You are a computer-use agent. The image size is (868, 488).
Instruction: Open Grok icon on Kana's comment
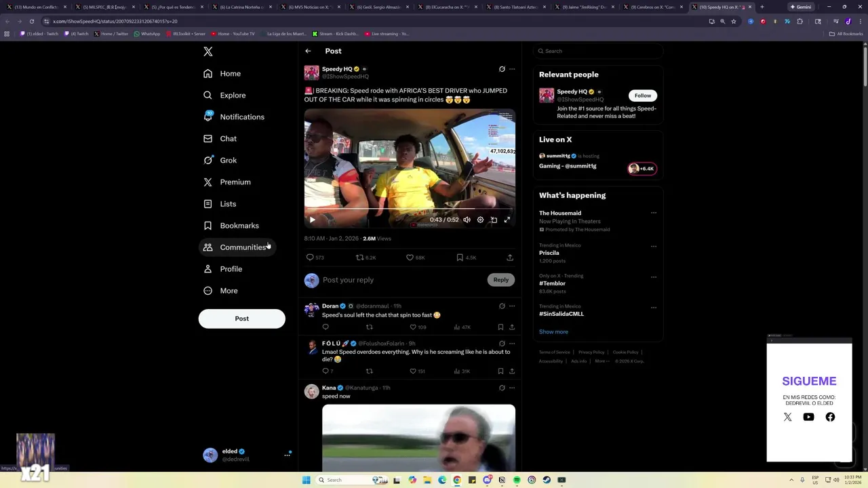point(502,388)
